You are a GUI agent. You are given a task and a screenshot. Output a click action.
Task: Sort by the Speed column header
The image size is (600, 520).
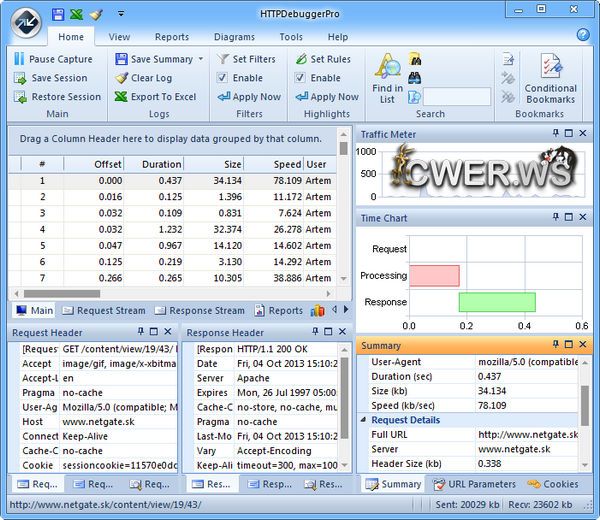pyautogui.click(x=274, y=164)
